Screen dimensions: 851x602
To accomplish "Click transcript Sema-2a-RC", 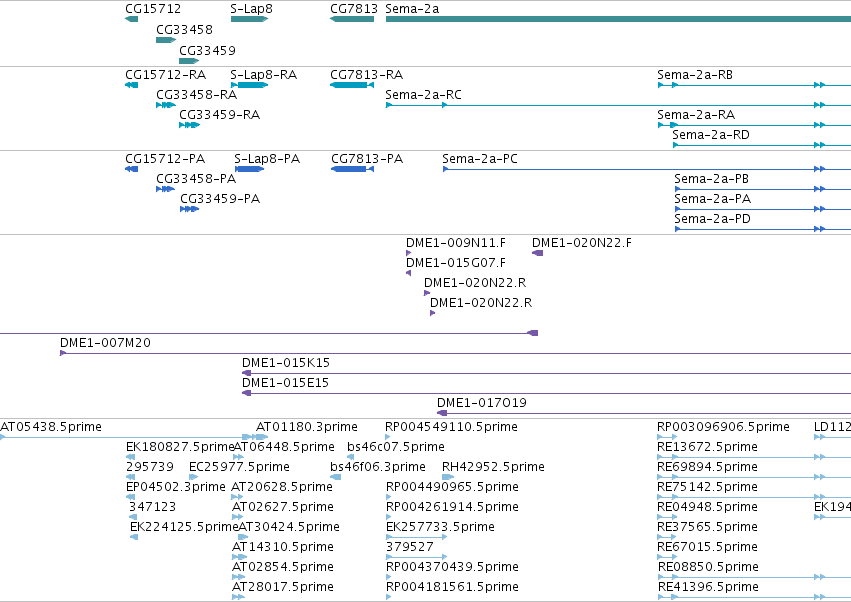I will (x=423, y=94).
